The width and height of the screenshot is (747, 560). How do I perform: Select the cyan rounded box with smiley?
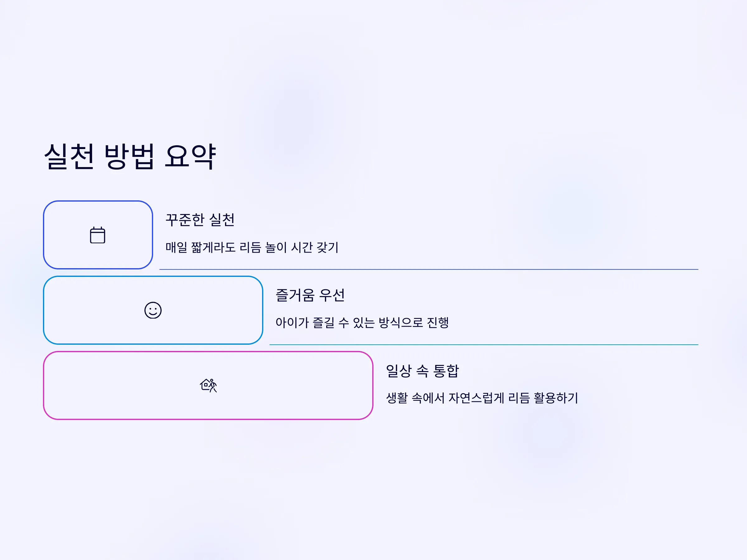click(x=153, y=310)
